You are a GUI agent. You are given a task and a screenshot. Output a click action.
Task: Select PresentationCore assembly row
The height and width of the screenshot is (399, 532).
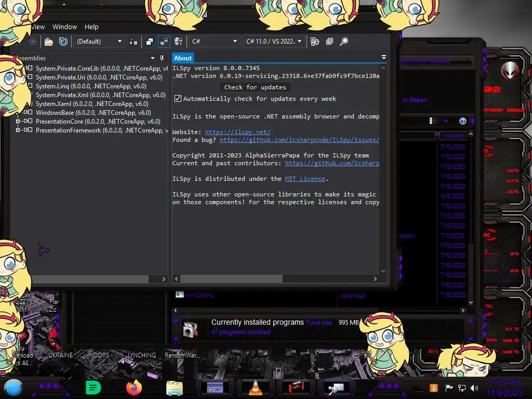98,122
